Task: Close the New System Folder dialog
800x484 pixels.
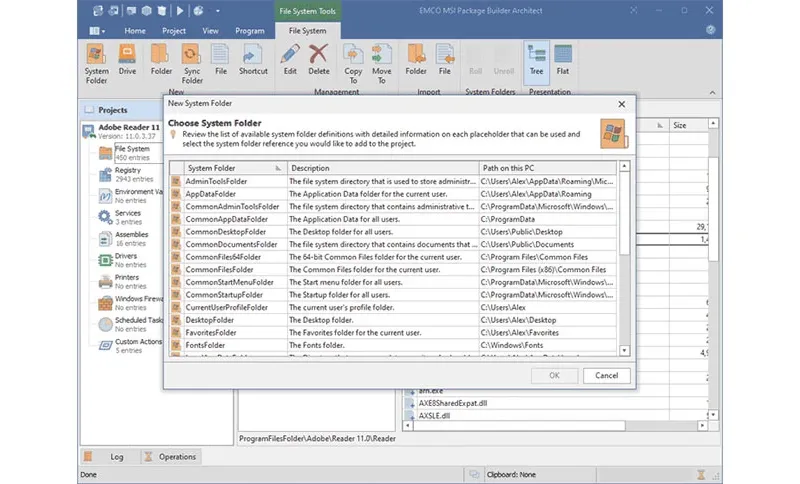Action: pyautogui.click(x=621, y=104)
